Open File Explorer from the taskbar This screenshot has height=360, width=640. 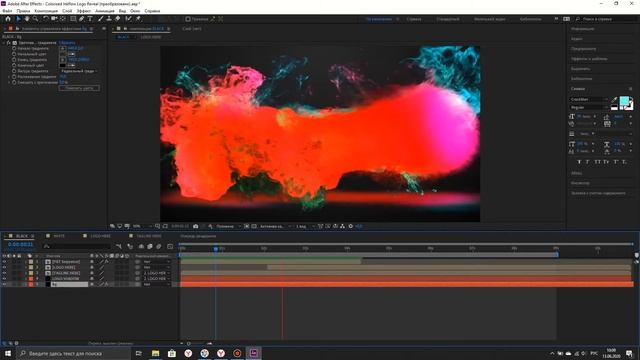pyautogui.click(x=156, y=353)
